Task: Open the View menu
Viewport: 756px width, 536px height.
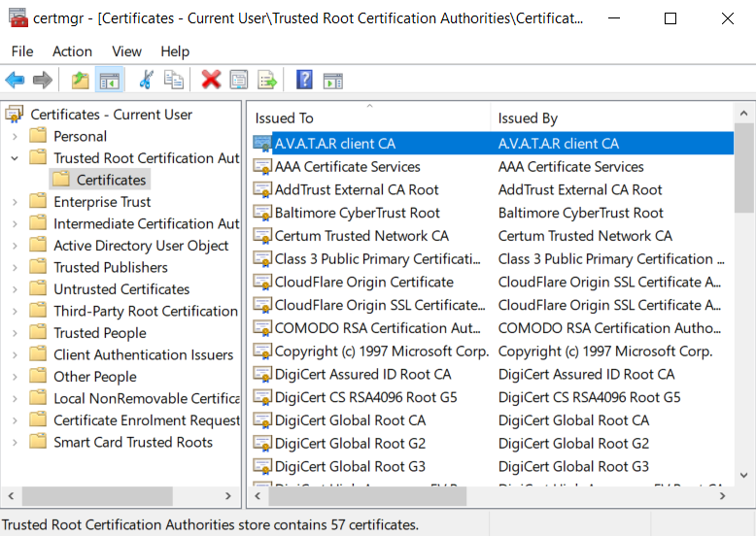Action: pyautogui.click(x=126, y=51)
